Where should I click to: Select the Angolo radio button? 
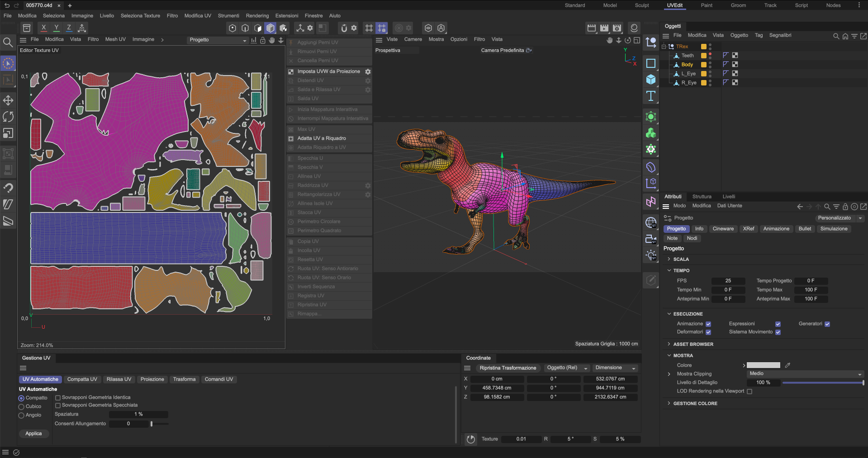click(x=21, y=416)
